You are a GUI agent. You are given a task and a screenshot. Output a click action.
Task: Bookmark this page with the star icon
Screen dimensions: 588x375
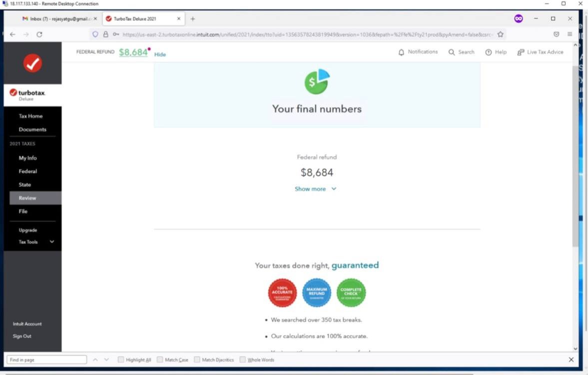(500, 34)
